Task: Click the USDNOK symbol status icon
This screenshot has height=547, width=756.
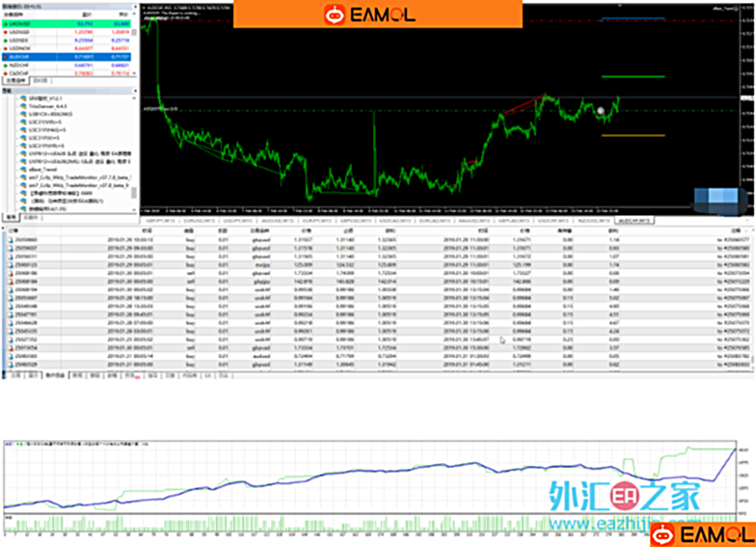Action: pyautogui.click(x=5, y=48)
